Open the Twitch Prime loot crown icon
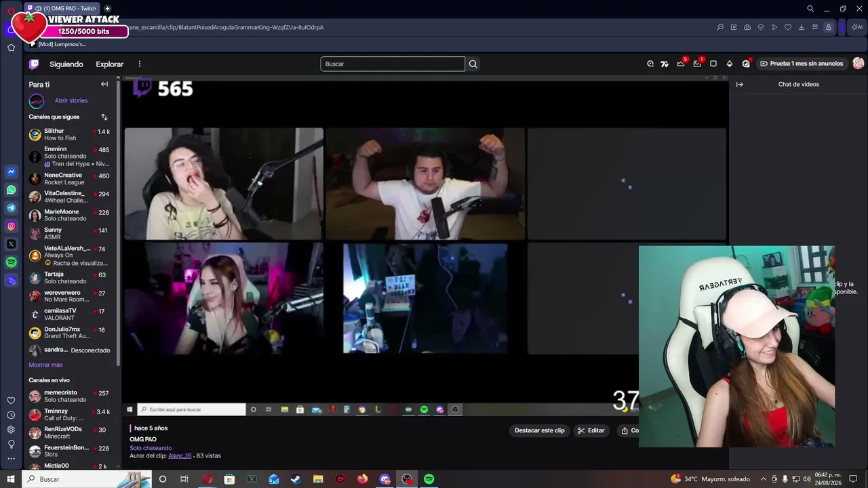The height and width of the screenshot is (488, 868). tap(681, 64)
